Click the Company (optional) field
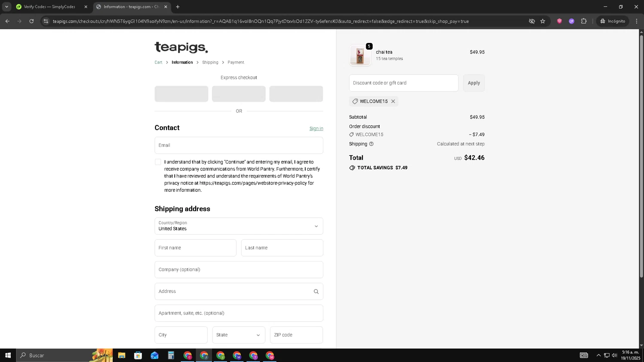The height and width of the screenshot is (362, 644). coord(239,270)
